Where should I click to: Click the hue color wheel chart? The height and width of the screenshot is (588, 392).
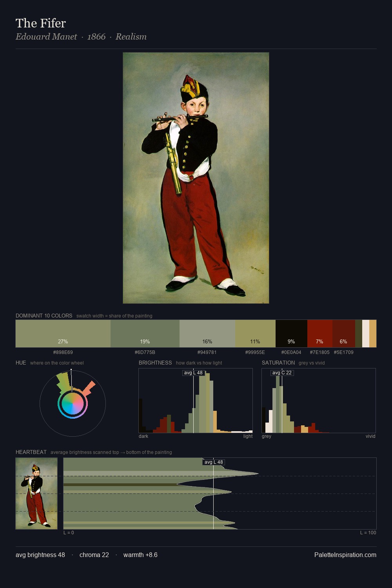[x=73, y=403]
